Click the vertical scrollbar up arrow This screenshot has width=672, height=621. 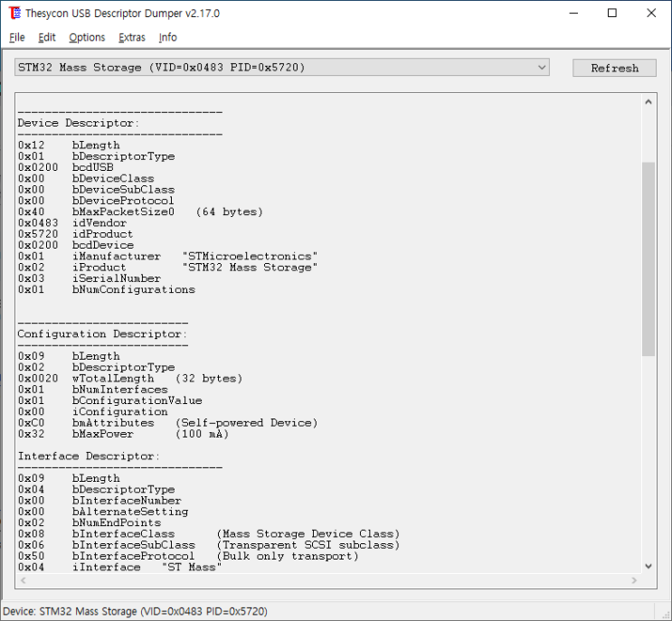(x=648, y=102)
